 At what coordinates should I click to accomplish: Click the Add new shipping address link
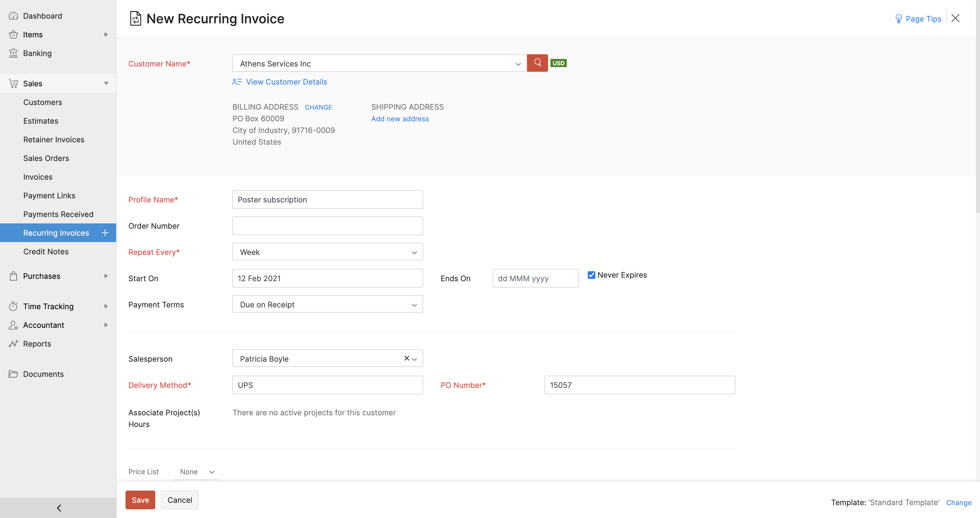click(x=400, y=118)
